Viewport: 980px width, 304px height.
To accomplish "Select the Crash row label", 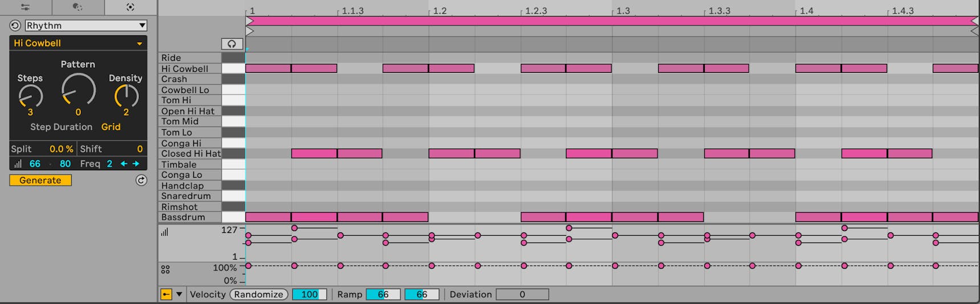I will 190,79.
